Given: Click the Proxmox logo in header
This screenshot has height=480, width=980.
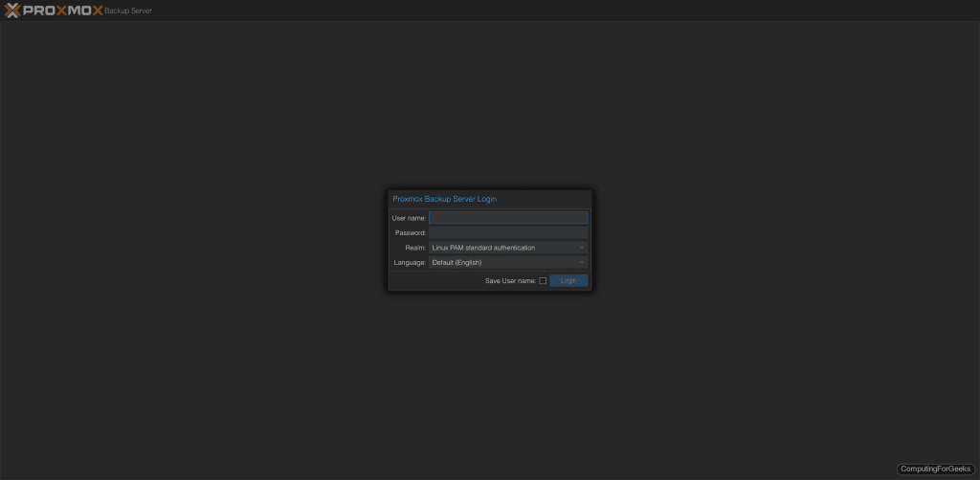Looking at the screenshot, I should [54, 10].
